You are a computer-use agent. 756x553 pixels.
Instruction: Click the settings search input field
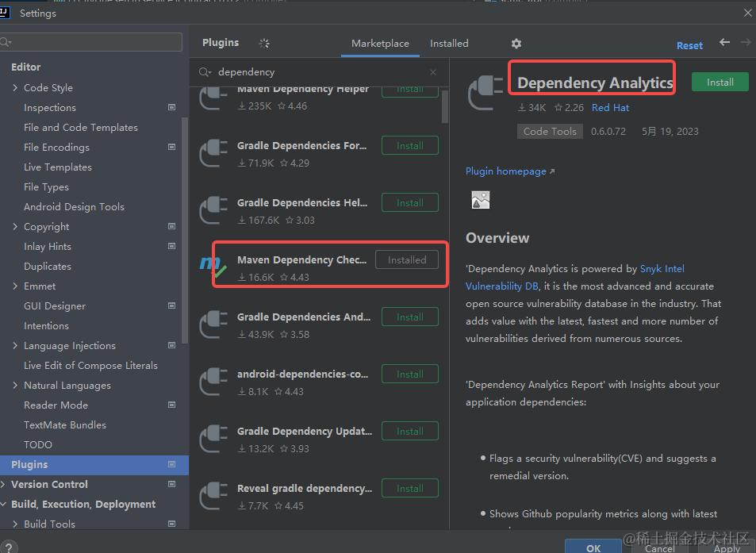click(91, 42)
